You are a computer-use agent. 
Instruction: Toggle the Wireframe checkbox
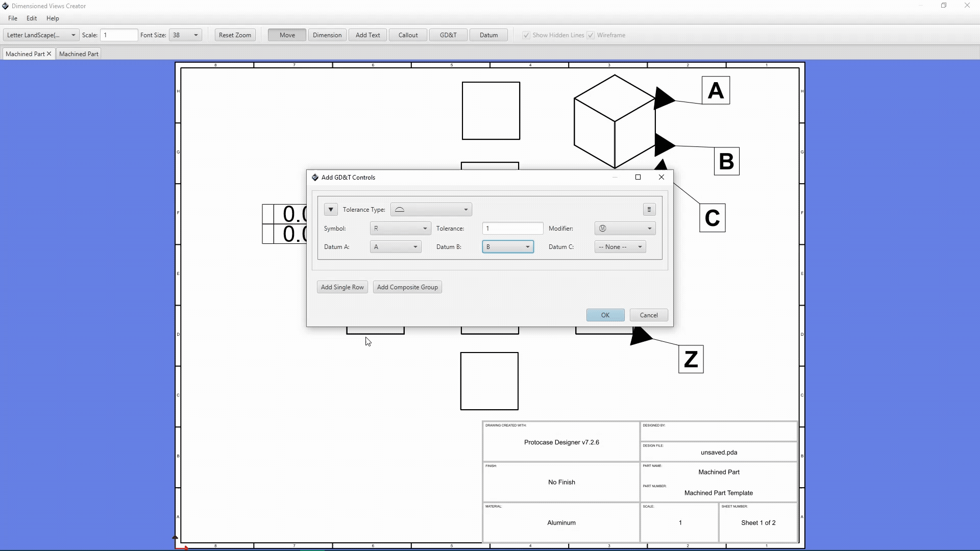(591, 35)
